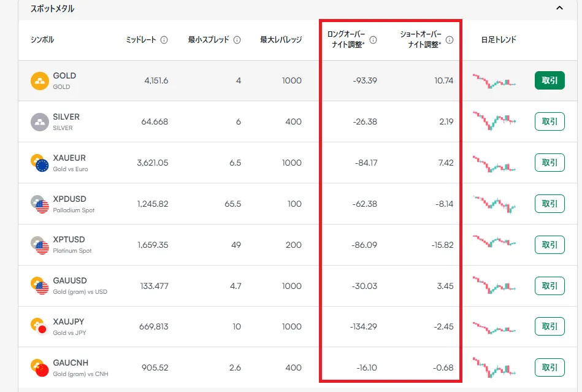Viewport: 582px width, 392px height.
Task: Select the GAUUSD symbol name
Action: (70, 280)
